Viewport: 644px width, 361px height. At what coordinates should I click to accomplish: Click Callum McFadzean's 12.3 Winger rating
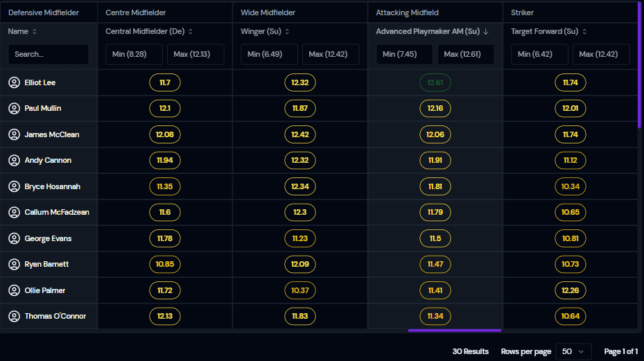(x=300, y=212)
